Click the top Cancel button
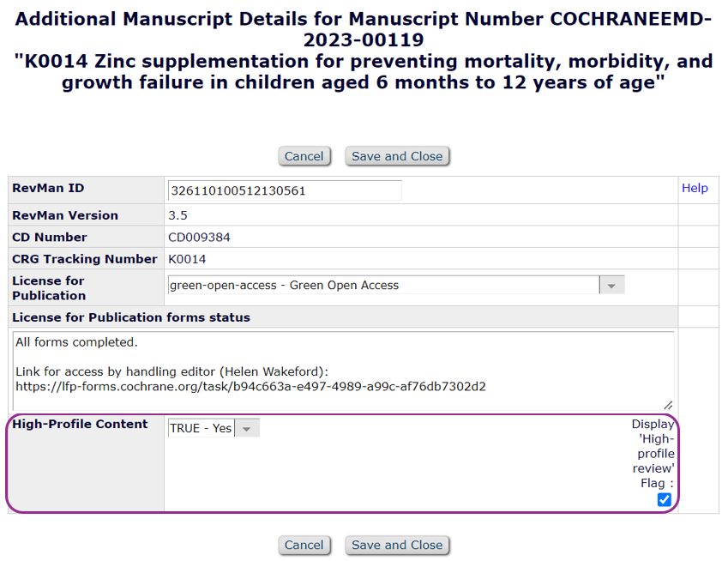The image size is (728, 561). [304, 156]
